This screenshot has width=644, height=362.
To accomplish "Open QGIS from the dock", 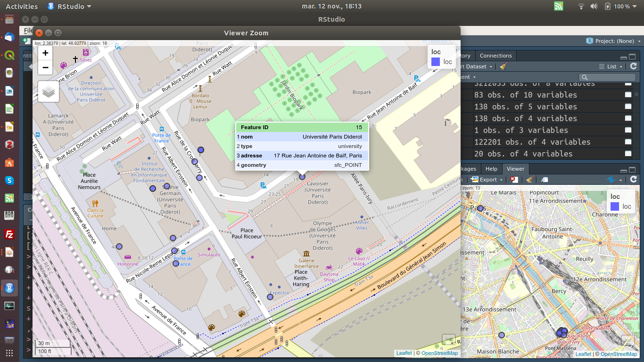I will (x=9, y=55).
